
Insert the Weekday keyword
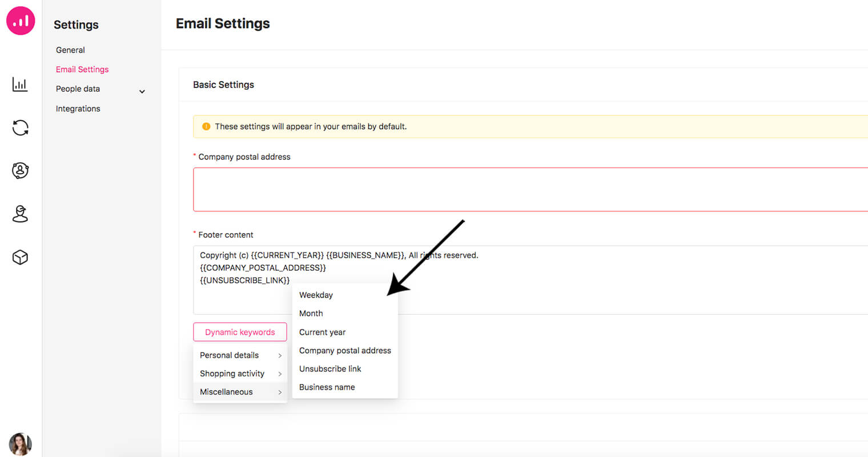pyautogui.click(x=316, y=295)
